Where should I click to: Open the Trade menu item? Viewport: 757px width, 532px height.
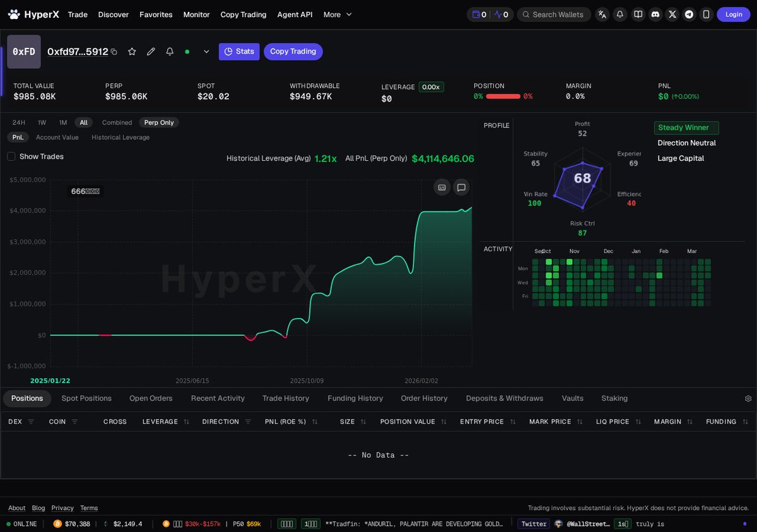click(x=78, y=14)
